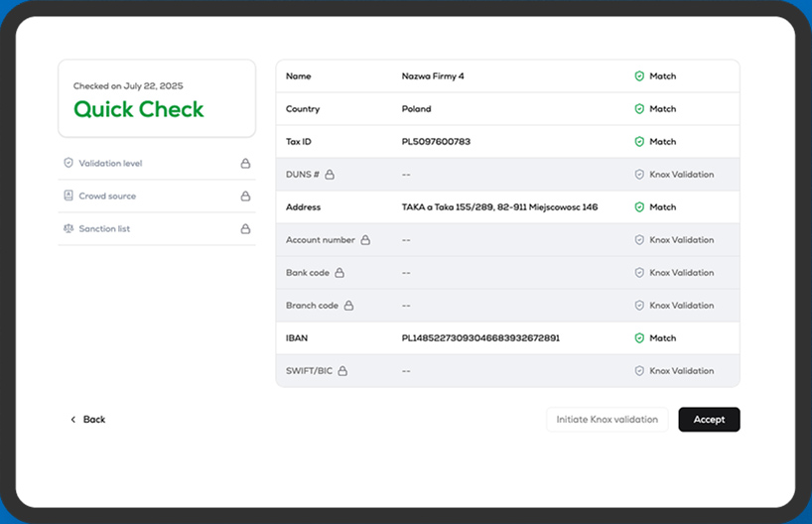This screenshot has height=524, width=812.
Task: Click Initiate Knox validation button
Action: pos(607,420)
